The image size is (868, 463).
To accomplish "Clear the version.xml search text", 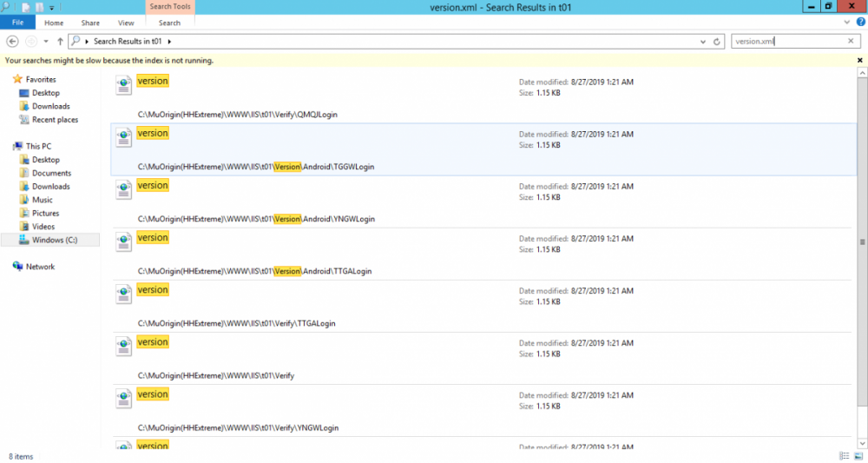I will pos(851,41).
